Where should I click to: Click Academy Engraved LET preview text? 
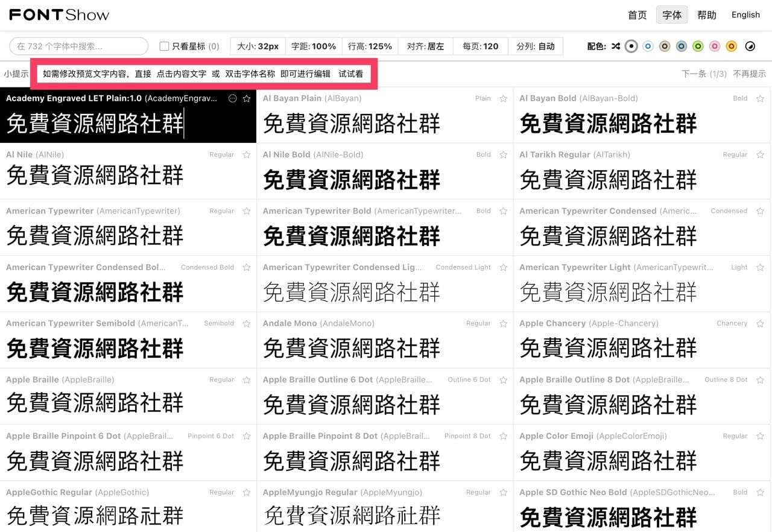(x=95, y=124)
